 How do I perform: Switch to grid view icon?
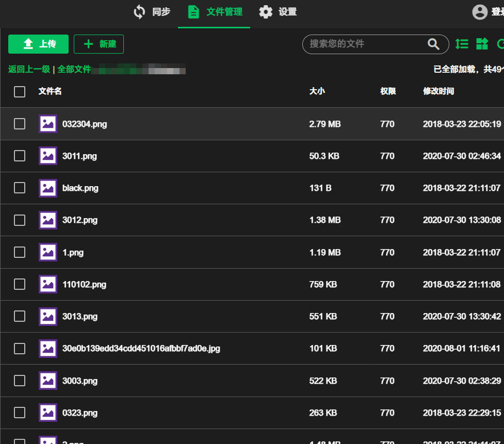pyautogui.click(x=482, y=44)
